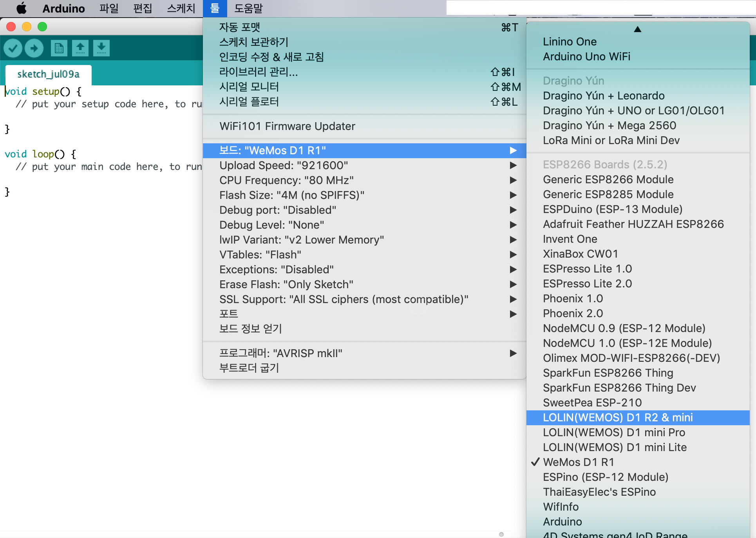Select NodeMCU 1.0 (ESP-12E Module)
The height and width of the screenshot is (538, 756).
click(638, 343)
